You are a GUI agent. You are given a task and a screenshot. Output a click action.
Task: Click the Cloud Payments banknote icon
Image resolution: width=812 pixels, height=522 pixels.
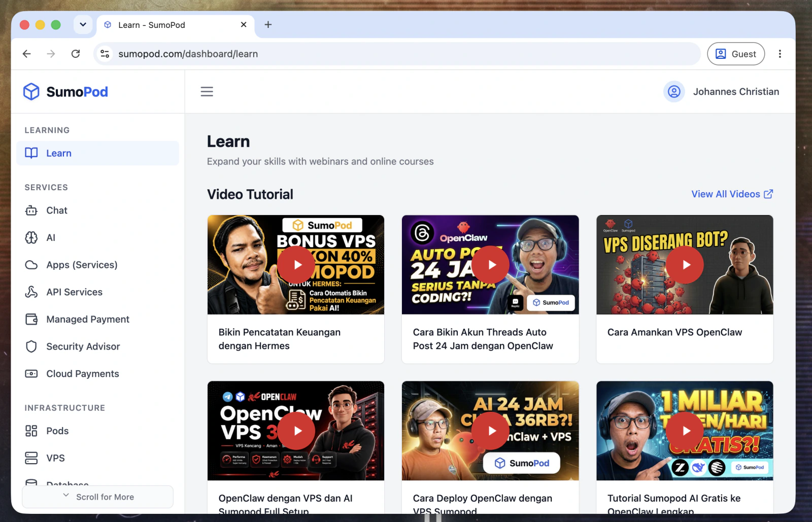[31, 374]
